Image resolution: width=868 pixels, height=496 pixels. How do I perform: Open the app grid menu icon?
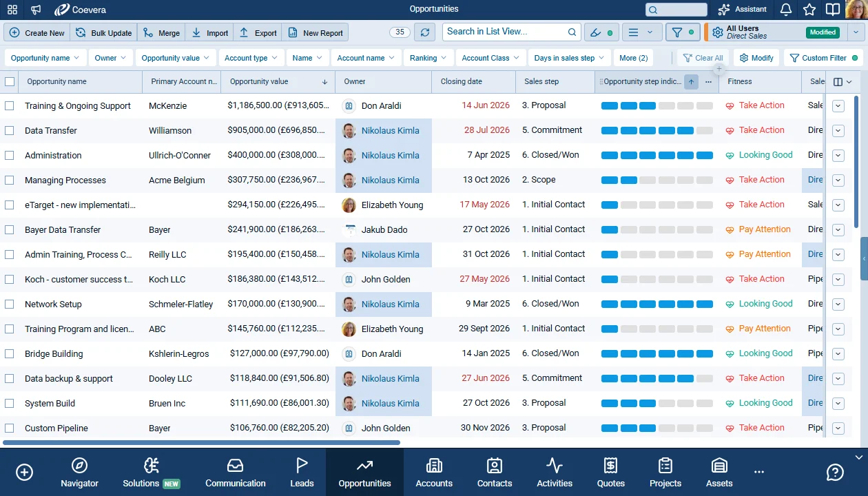tap(12, 10)
